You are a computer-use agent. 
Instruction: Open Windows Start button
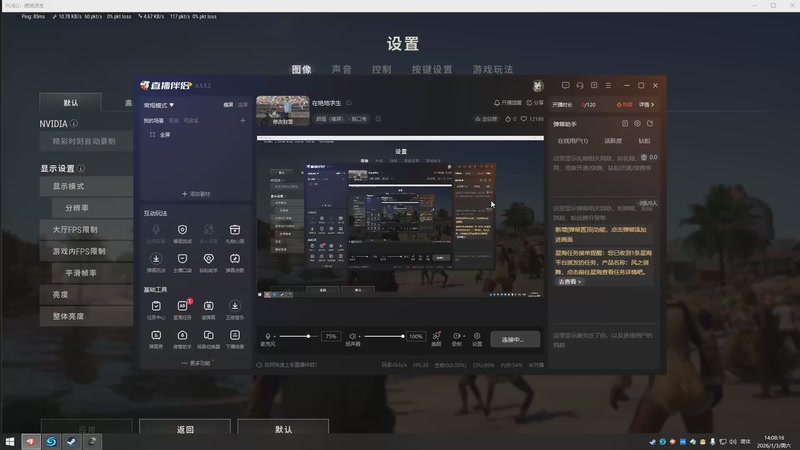10,442
